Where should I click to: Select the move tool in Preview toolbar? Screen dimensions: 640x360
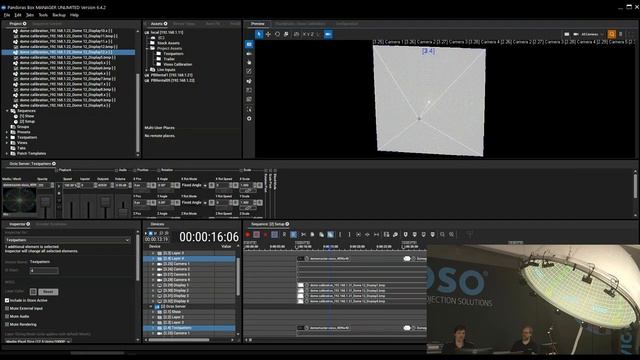268,34
